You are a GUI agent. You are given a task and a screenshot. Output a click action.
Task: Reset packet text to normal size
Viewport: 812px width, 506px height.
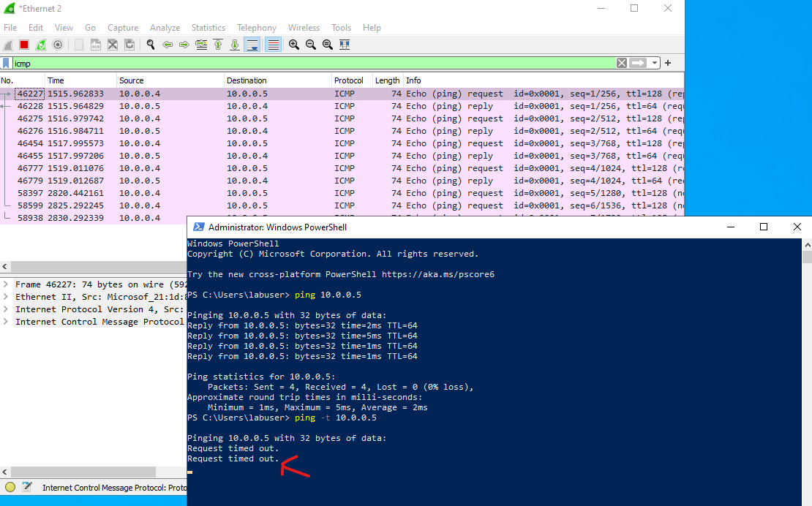(x=327, y=45)
